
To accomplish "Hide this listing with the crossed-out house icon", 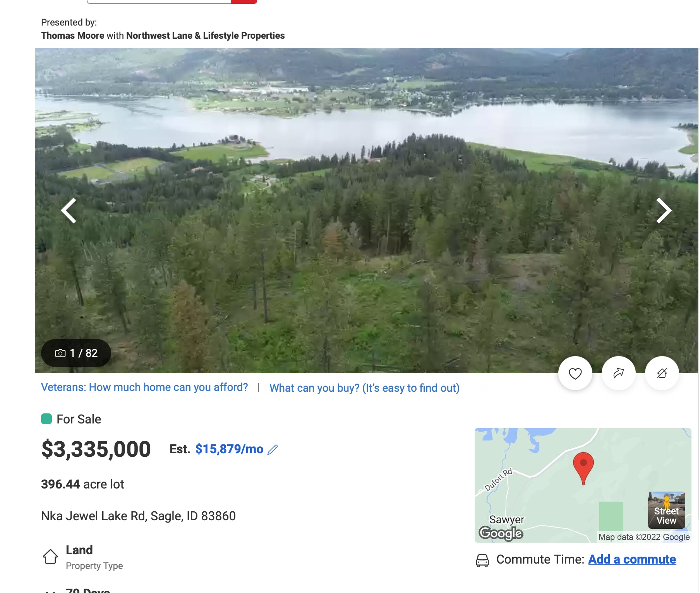I will (662, 374).
